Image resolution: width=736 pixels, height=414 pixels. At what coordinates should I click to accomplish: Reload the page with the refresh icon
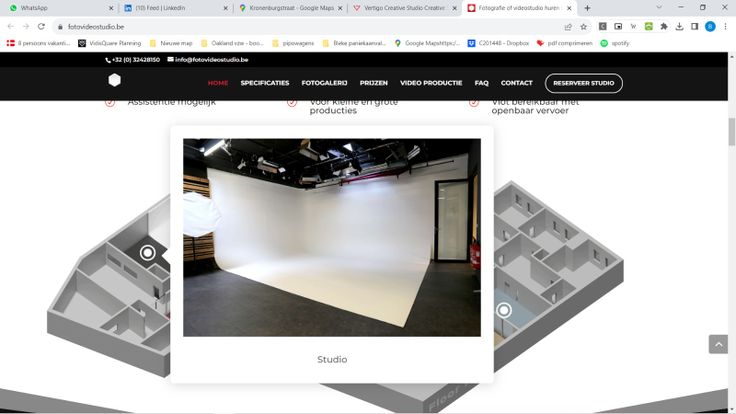[41, 26]
